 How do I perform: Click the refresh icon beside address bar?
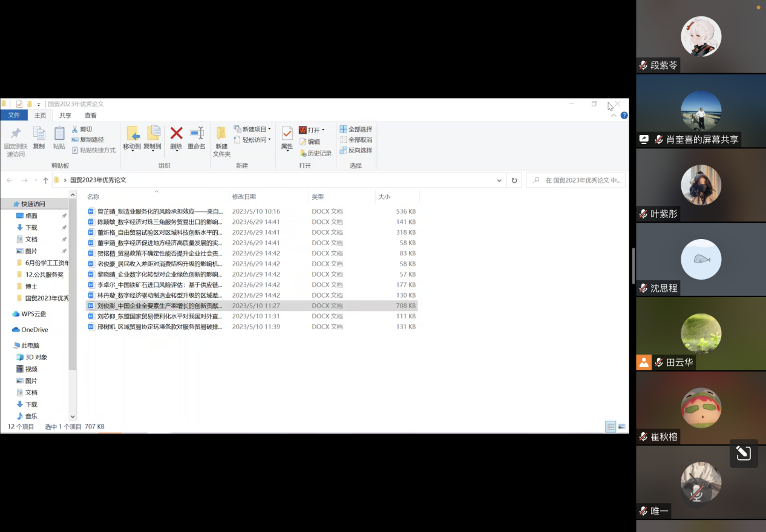(514, 180)
